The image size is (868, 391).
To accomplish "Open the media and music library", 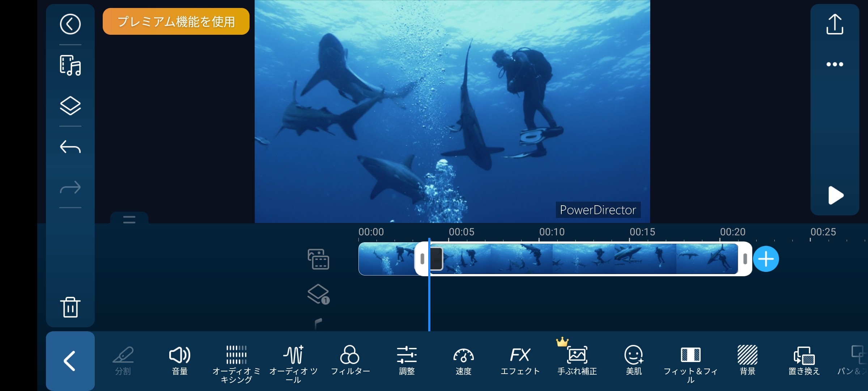I will pos(70,65).
